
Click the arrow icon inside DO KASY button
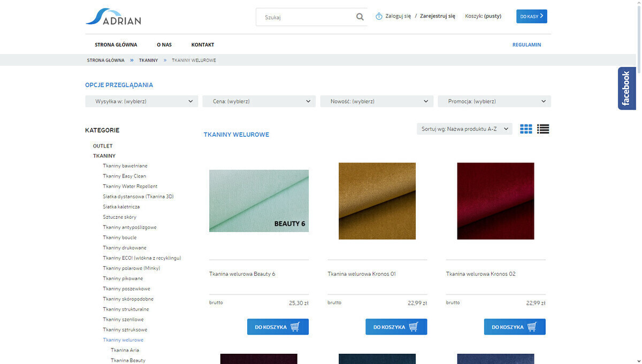click(540, 16)
